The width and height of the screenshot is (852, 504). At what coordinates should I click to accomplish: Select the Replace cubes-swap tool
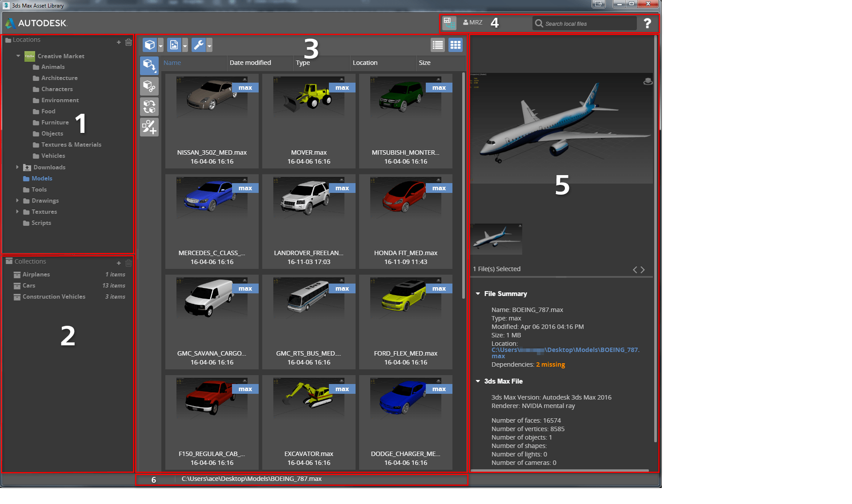coord(149,107)
